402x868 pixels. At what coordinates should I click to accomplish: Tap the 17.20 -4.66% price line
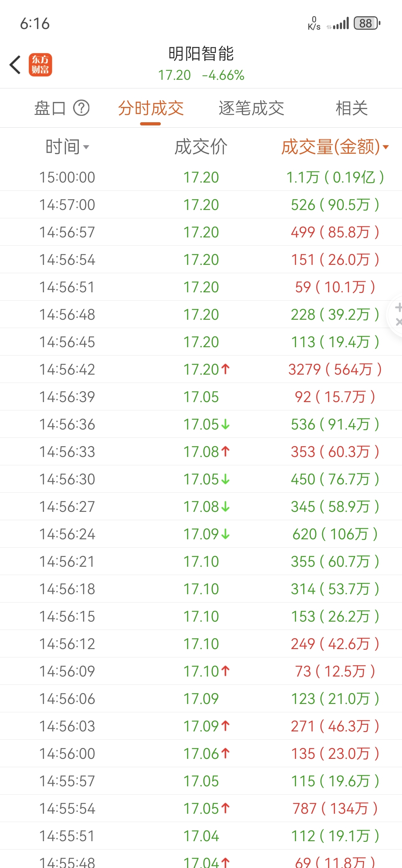[x=201, y=75]
